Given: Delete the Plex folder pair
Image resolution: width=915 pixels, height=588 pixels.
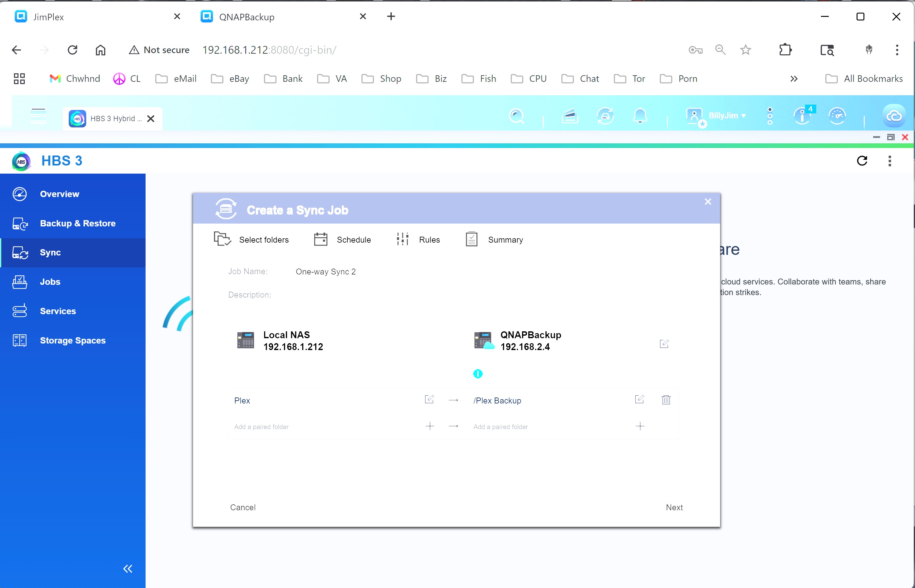Looking at the screenshot, I should coord(666,400).
